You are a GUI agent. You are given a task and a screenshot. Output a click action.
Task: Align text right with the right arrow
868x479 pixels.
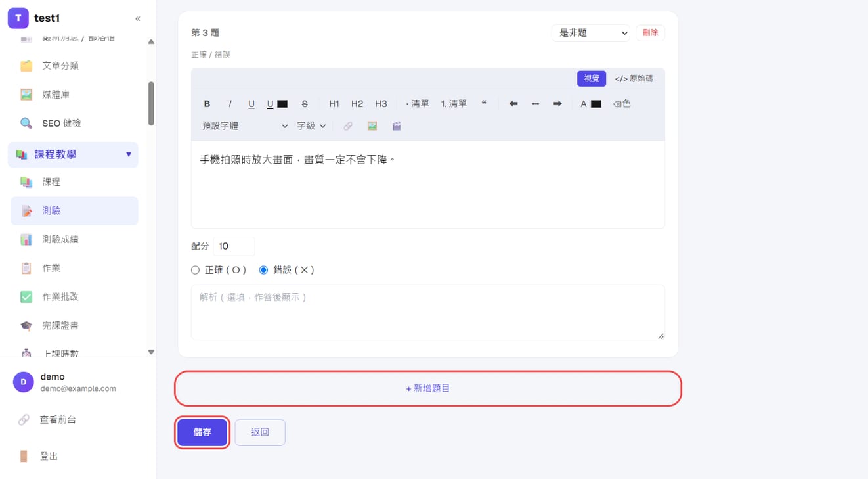pos(557,104)
